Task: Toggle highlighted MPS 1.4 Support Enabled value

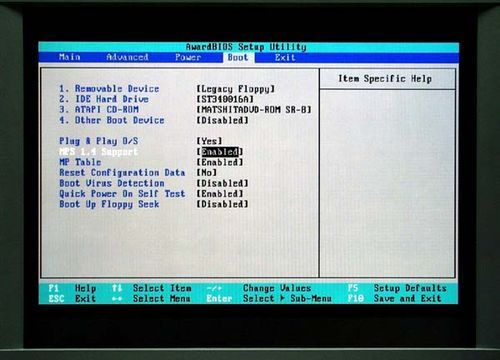Action: [x=220, y=152]
